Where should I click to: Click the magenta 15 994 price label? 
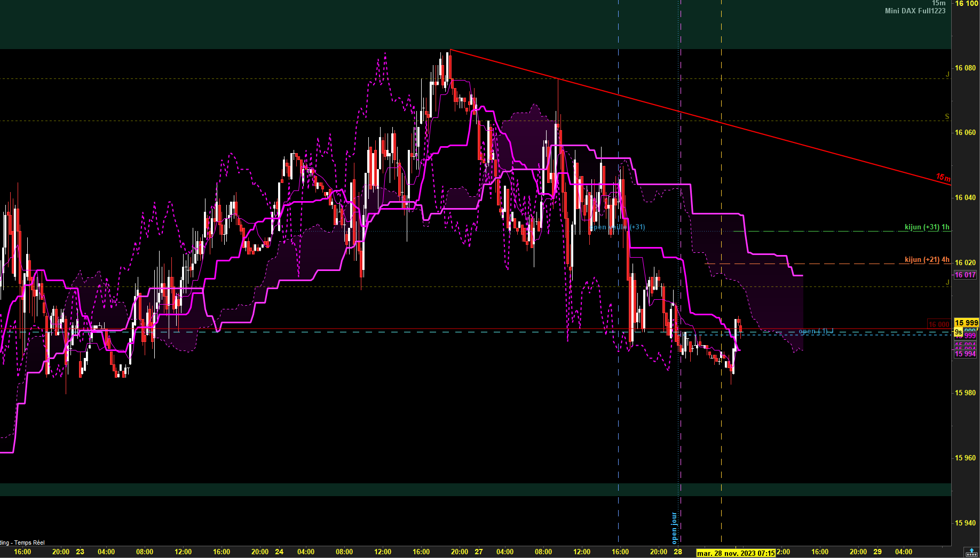[x=965, y=354]
